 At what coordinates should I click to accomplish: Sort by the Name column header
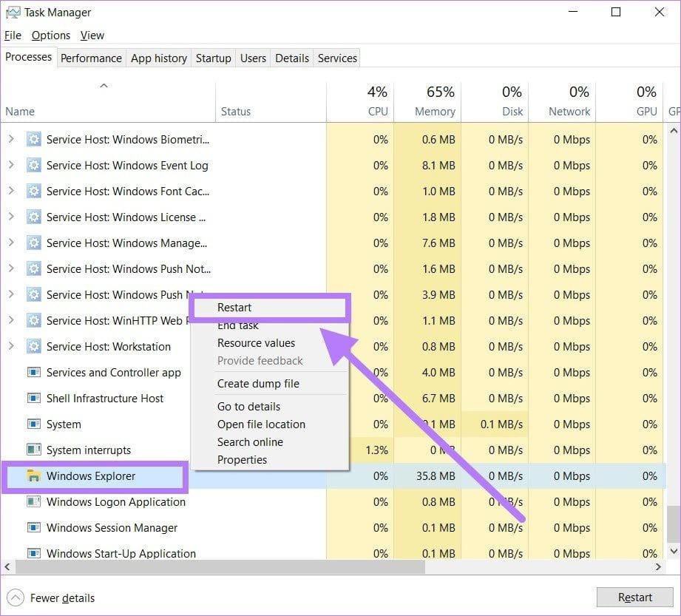108,103
